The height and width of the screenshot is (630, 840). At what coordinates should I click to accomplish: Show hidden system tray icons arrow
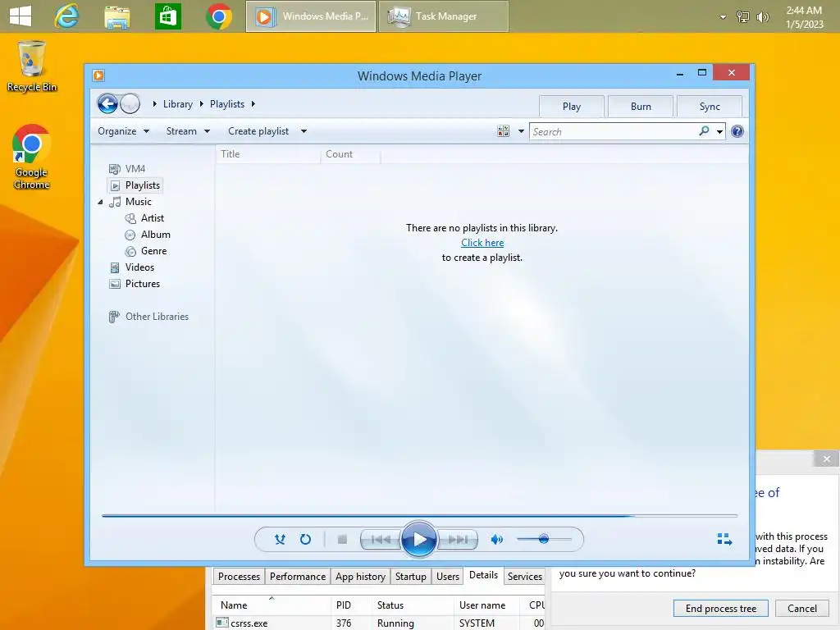tap(723, 17)
